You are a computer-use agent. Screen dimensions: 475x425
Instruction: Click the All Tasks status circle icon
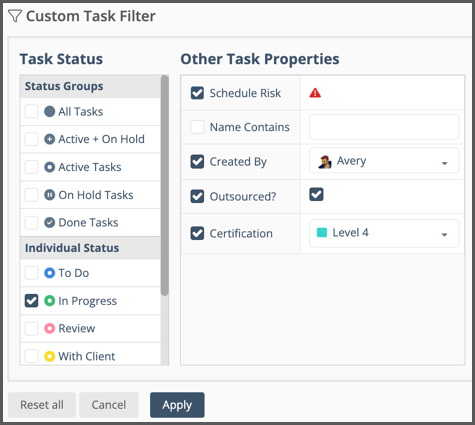[x=49, y=111]
